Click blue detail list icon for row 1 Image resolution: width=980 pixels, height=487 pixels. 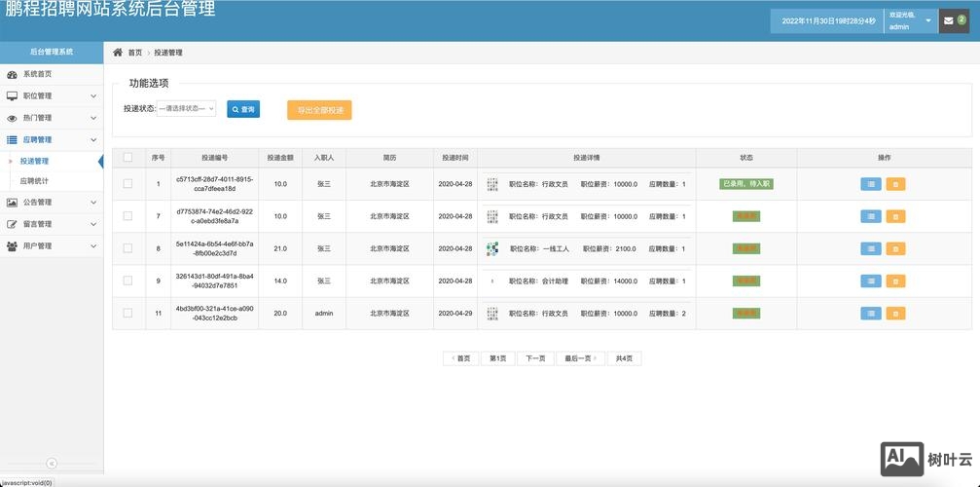click(870, 184)
